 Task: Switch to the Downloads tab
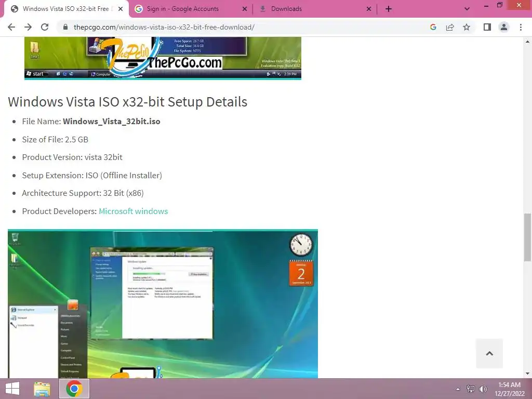315,9
